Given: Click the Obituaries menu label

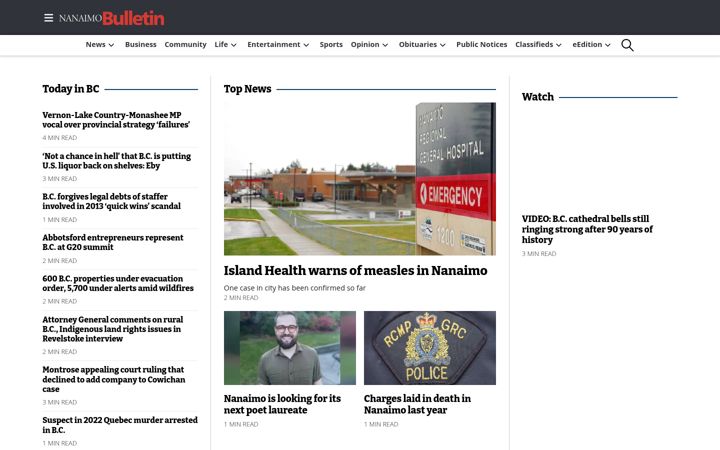Looking at the screenshot, I should pos(418,45).
